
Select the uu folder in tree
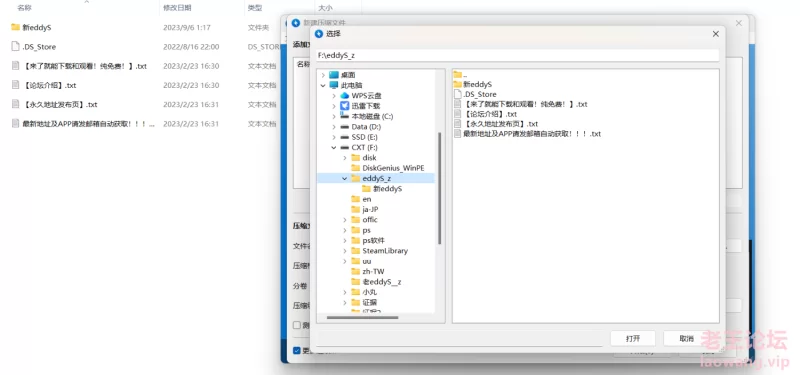[361, 261]
